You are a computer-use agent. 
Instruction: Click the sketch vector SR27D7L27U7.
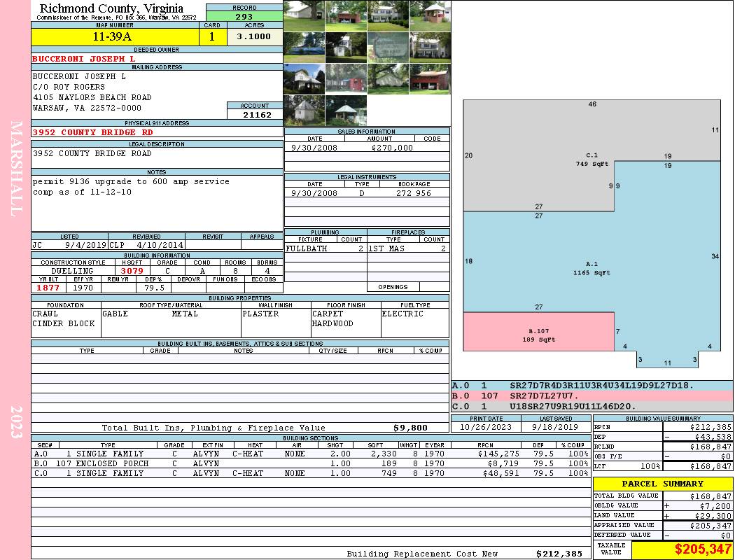pos(544,396)
